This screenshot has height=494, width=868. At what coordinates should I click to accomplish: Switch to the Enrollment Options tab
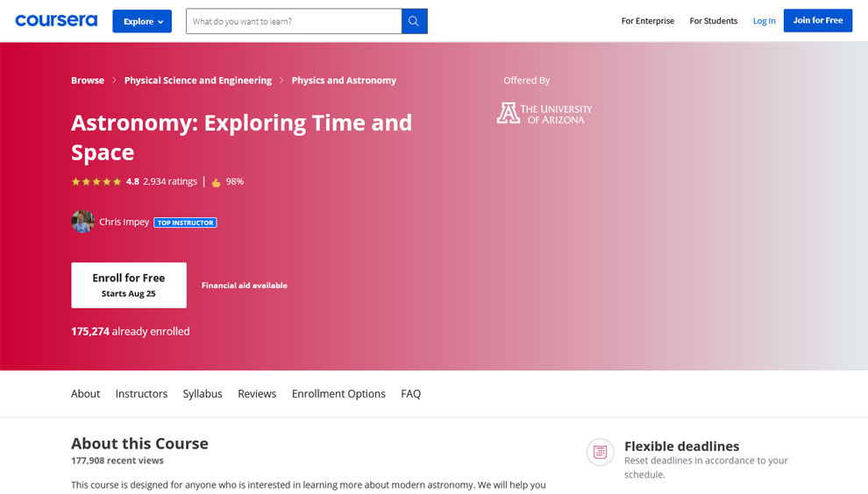click(x=338, y=394)
